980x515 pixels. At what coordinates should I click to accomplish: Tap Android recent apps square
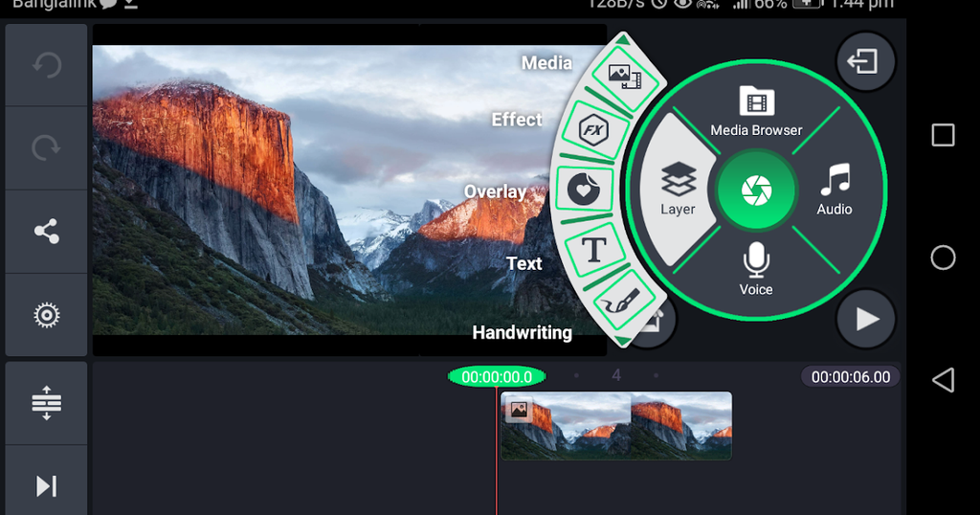943,135
